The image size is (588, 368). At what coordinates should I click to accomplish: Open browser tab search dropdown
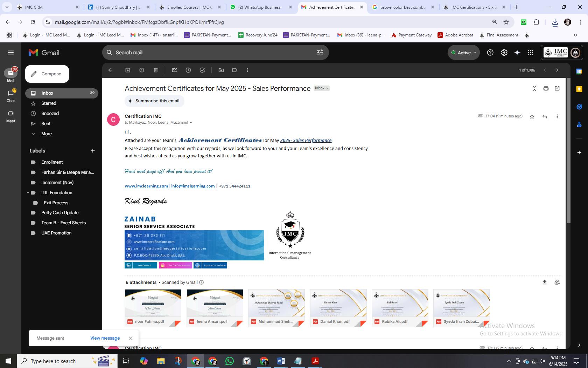coord(7,7)
